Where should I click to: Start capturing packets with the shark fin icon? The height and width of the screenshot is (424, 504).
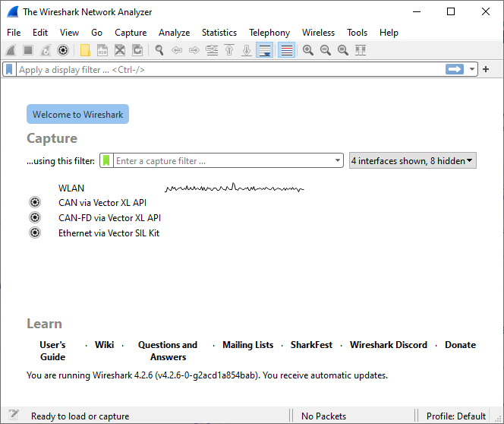click(x=11, y=50)
